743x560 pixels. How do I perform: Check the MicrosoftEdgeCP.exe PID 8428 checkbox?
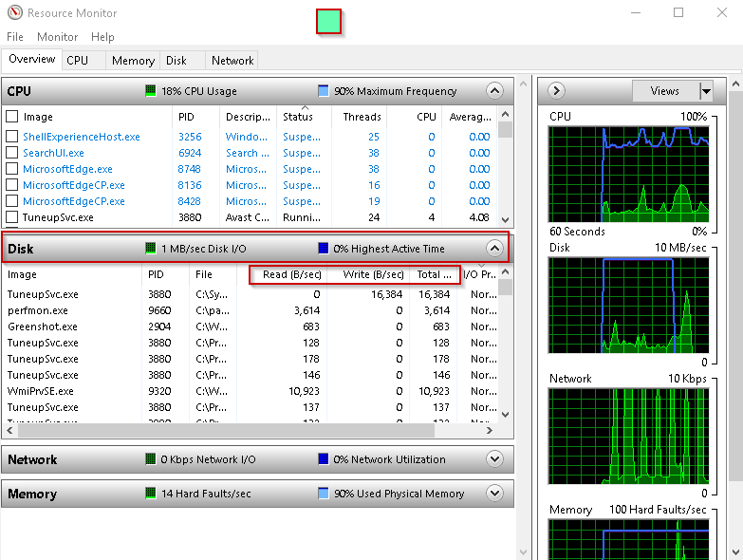point(11,201)
